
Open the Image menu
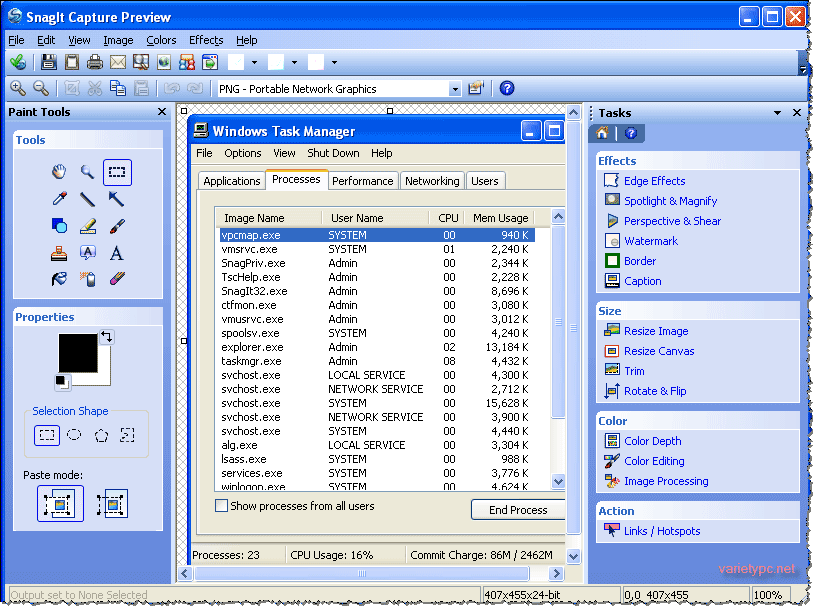(118, 40)
